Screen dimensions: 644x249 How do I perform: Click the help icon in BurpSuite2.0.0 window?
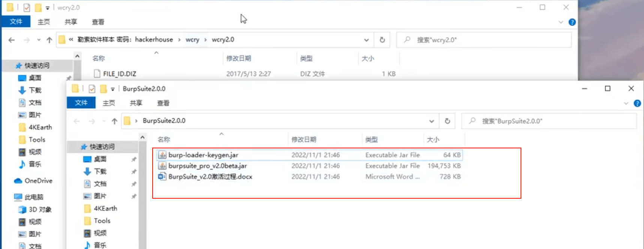tap(637, 103)
